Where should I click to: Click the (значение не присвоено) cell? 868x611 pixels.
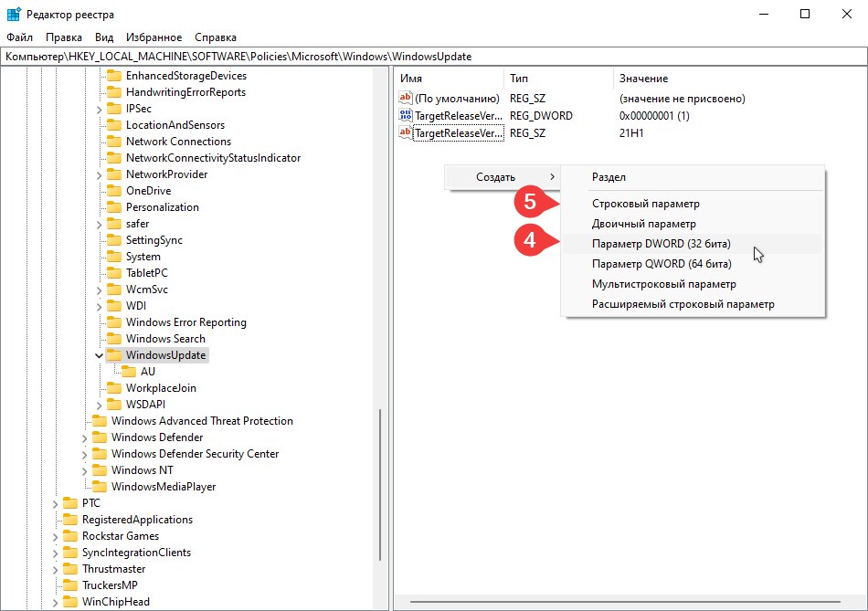pyautogui.click(x=682, y=99)
